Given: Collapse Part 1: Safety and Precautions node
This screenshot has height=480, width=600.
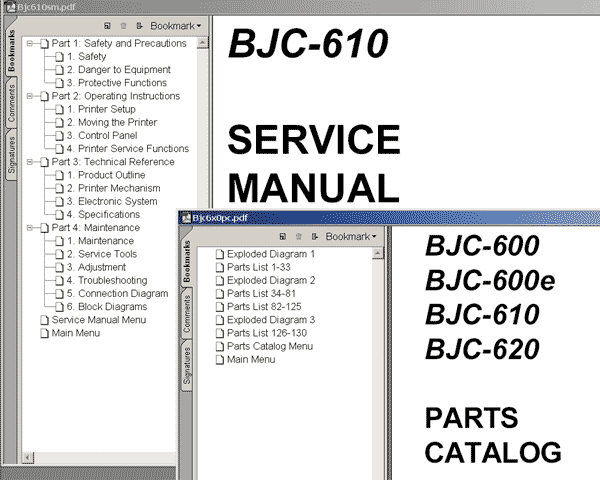Looking at the screenshot, I should [29, 43].
